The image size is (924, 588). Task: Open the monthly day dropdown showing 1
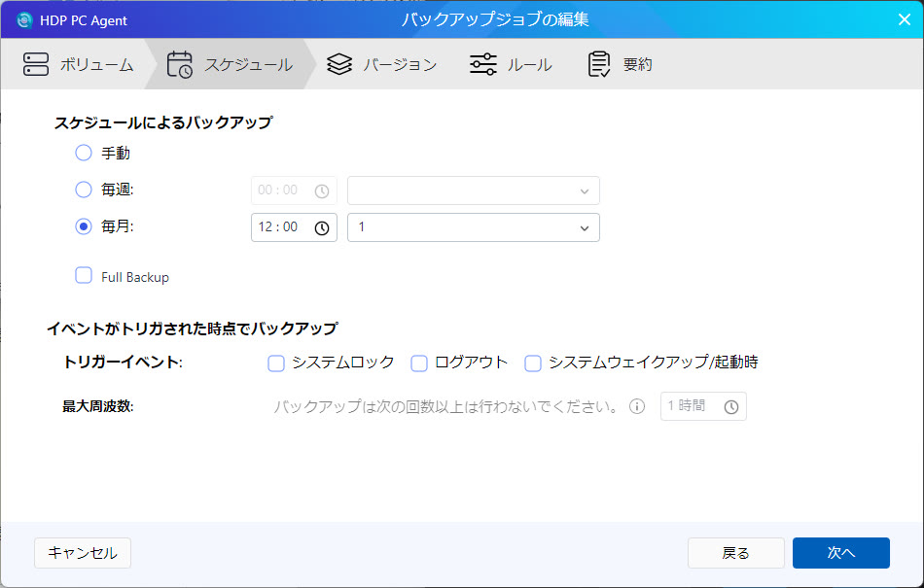point(473,227)
